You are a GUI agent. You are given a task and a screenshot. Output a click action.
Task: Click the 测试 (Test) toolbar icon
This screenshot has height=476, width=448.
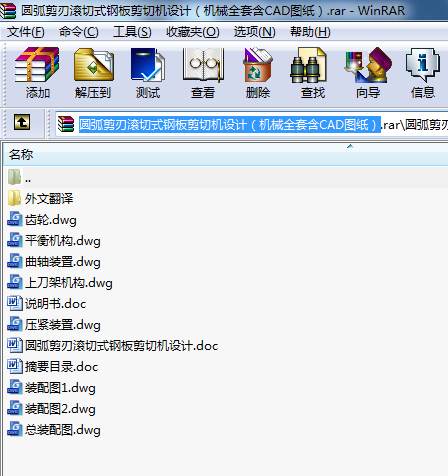148,65
